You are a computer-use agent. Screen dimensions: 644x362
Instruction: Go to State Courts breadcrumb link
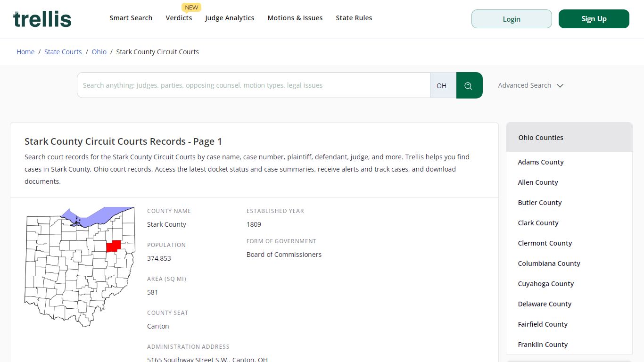click(63, 52)
